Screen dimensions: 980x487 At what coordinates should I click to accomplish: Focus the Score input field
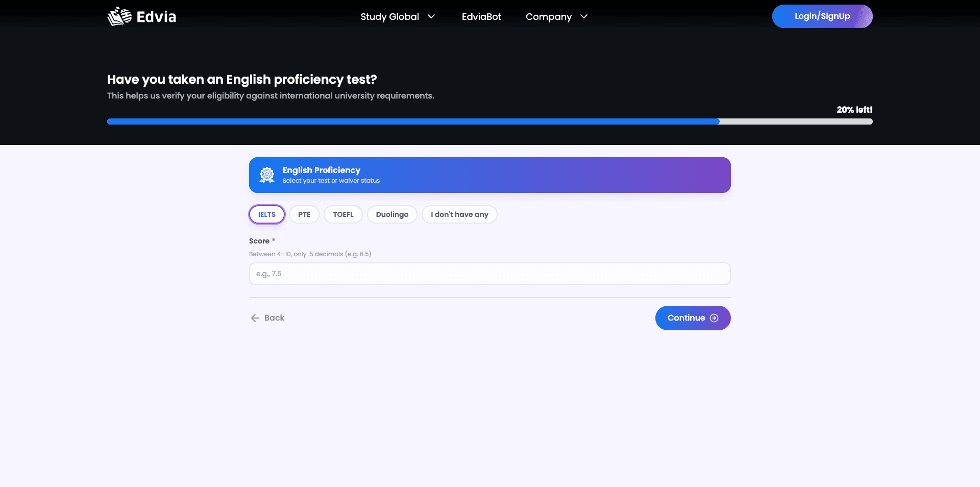tap(490, 274)
